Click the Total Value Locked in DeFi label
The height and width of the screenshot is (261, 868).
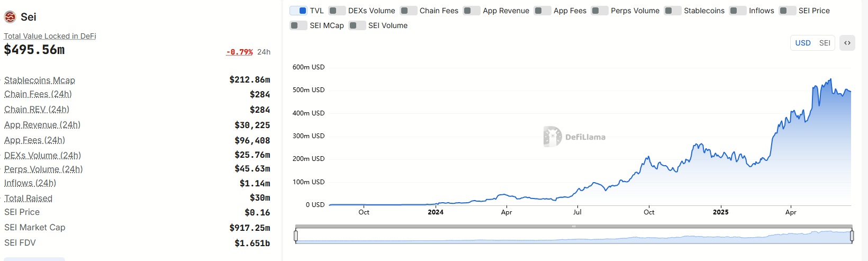click(x=50, y=36)
